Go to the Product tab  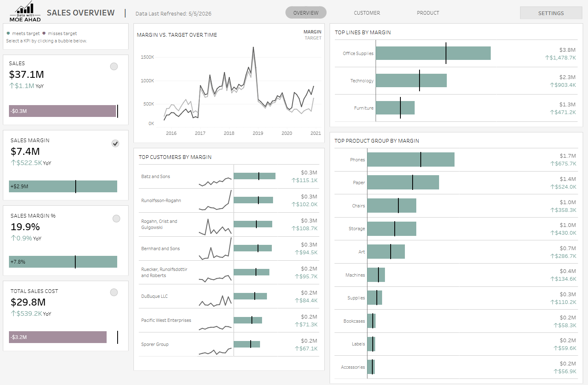(428, 13)
